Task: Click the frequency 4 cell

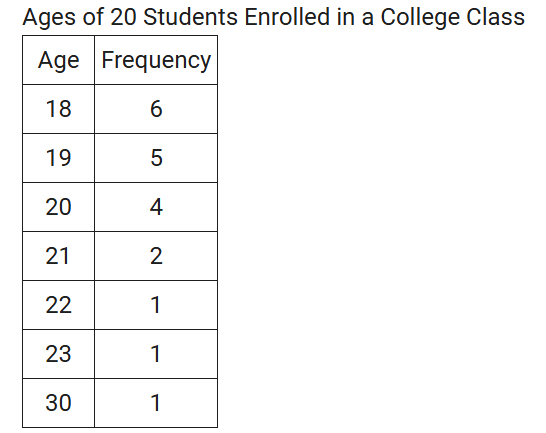Action: tap(156, 207)
